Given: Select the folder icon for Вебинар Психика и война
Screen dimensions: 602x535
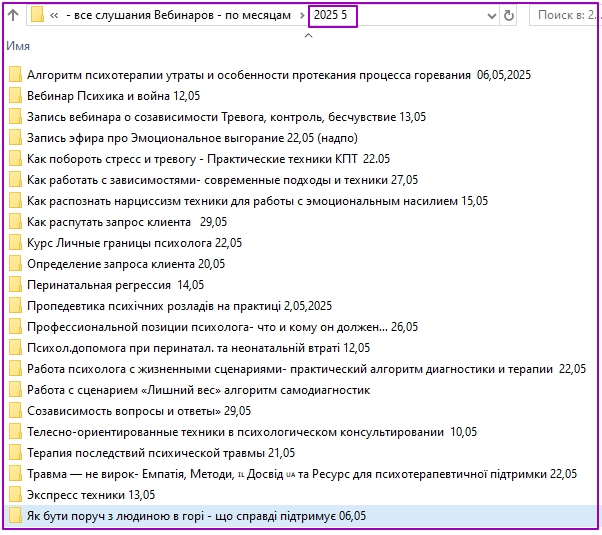Looking at the screenshot, I should click(x=15, y=96).
